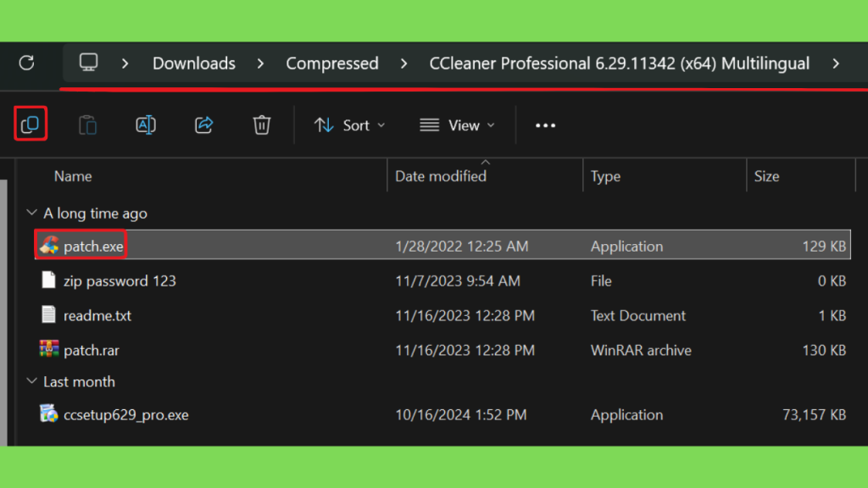Click the Copy icon in toolbar

[x=31, y=124]
